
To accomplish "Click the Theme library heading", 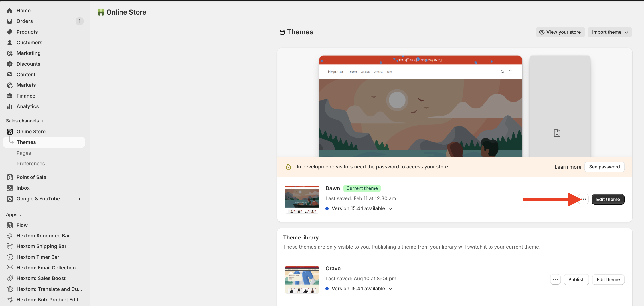I will (301, 237).
